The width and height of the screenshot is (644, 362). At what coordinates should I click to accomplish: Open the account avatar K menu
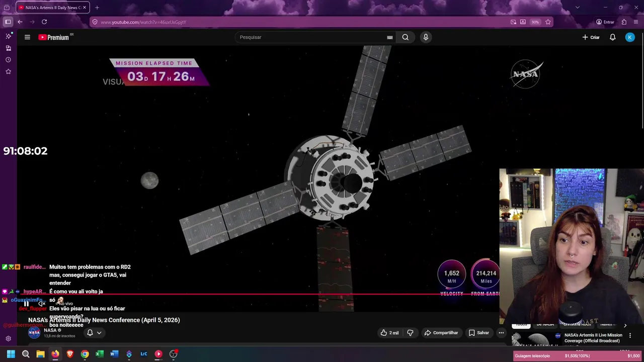[630, 37]
